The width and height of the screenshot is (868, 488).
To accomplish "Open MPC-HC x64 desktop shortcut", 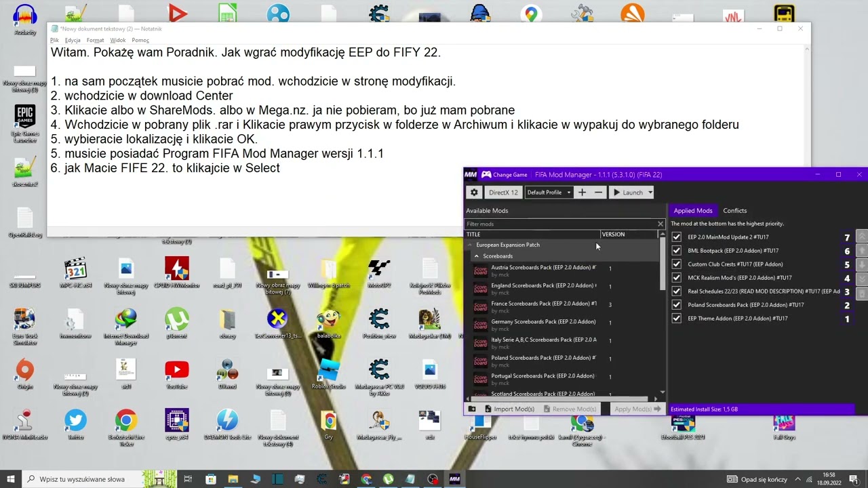I will [75, 272].
